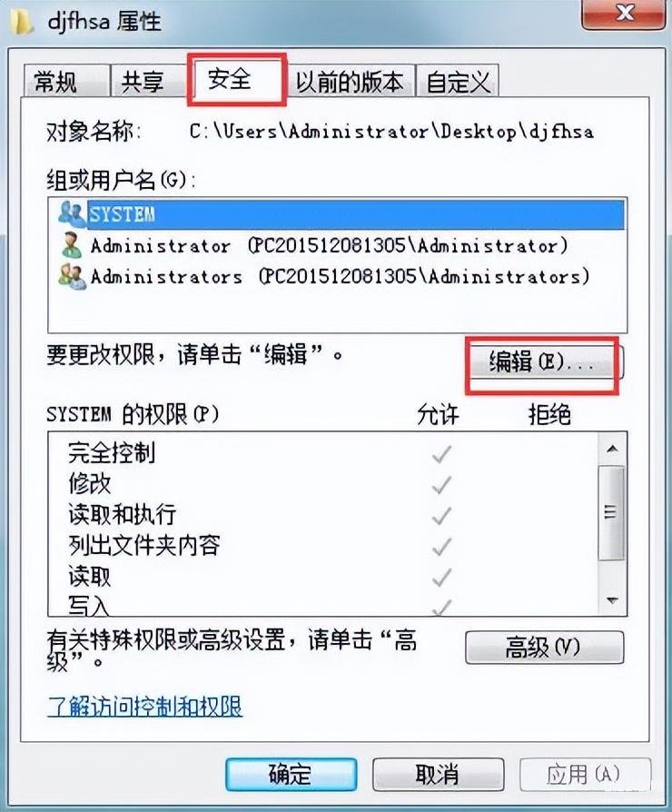Click the SYSTEM group user icon
This screenshot has height=812, width=672.
[72, 213]
